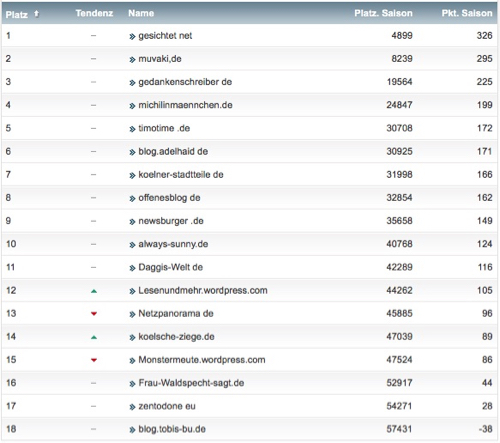
Task: Select the season rank value 19564
Action: pos(400,82)
